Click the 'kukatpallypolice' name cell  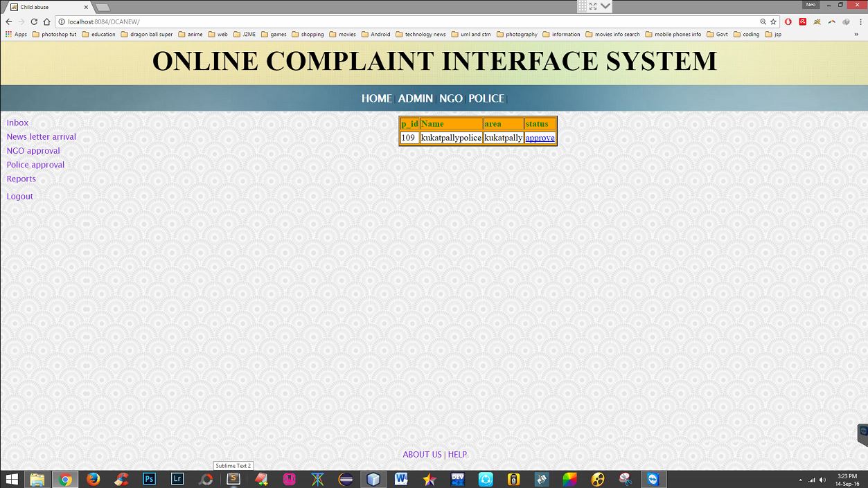[x=451, y=138]
